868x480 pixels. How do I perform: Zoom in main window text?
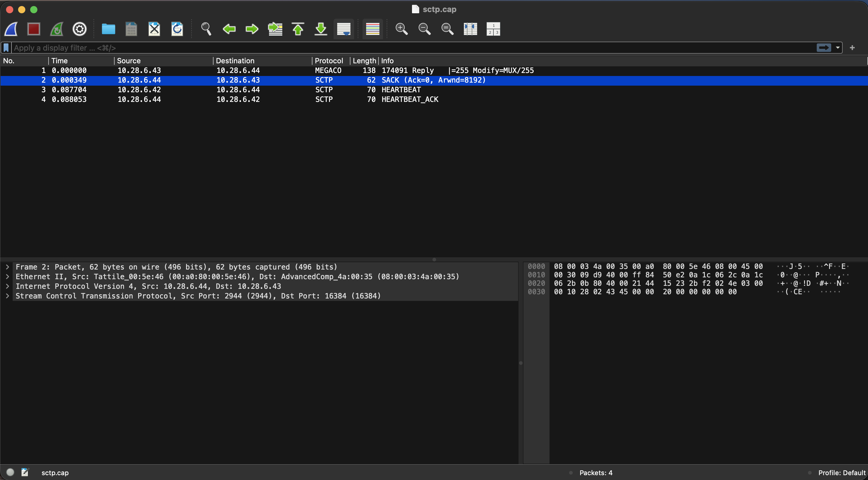click(x=401, y=29)
